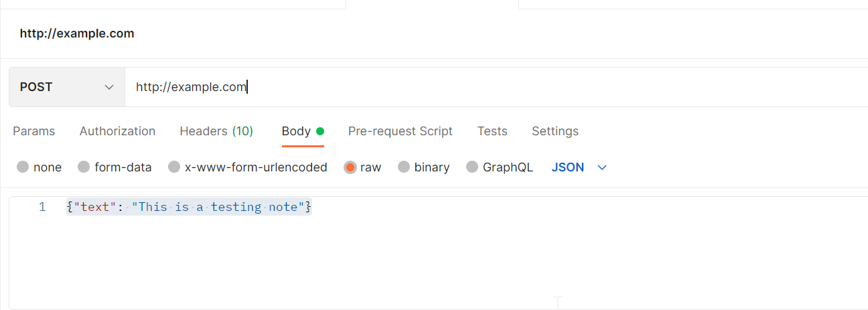Open the Pre-request Script tab
The width and height of the screenshot is (868, 310).
click(x=401, y=131)
